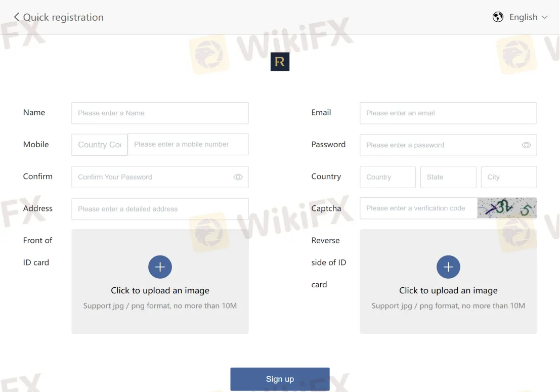Focus the Name input field
Viewport: 560px width, 392px height.
160,113
